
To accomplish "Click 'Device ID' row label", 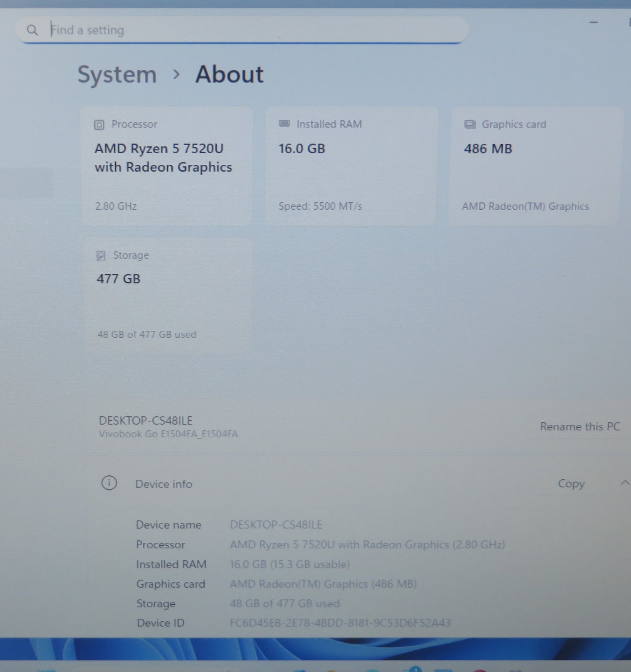I will click(161, 623).
